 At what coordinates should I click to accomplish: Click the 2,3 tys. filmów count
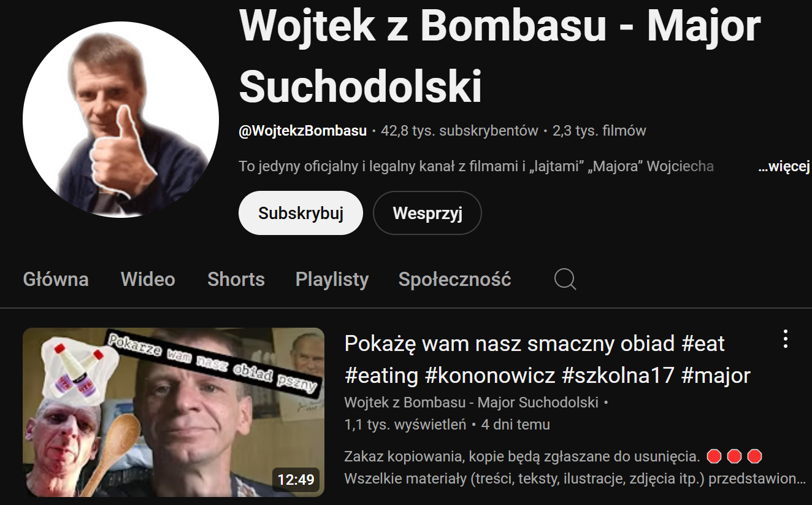click(x=599, y=131)
